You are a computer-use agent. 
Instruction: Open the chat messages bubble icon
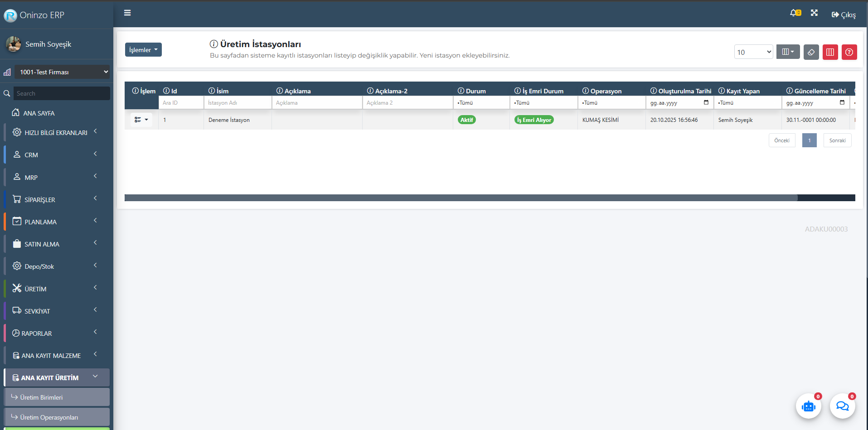(x=842, y=406)
